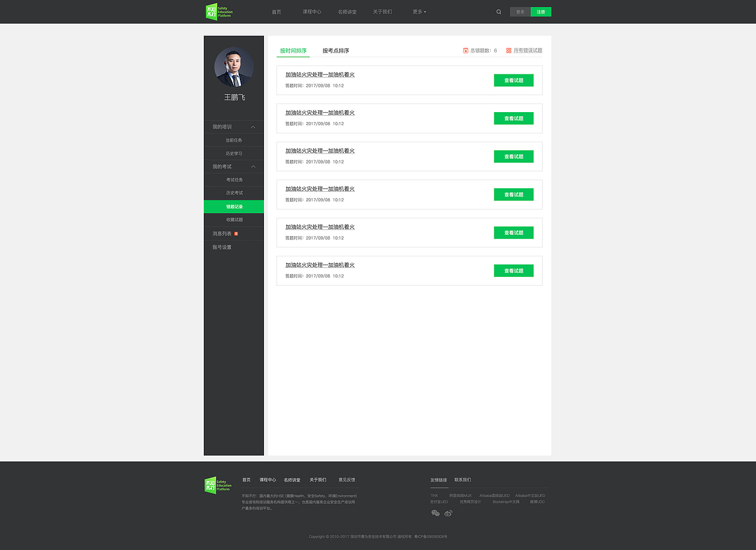The image size is (756, 550).
Task: Select 我的考试 in the sidebar
Action: [222, 166]
